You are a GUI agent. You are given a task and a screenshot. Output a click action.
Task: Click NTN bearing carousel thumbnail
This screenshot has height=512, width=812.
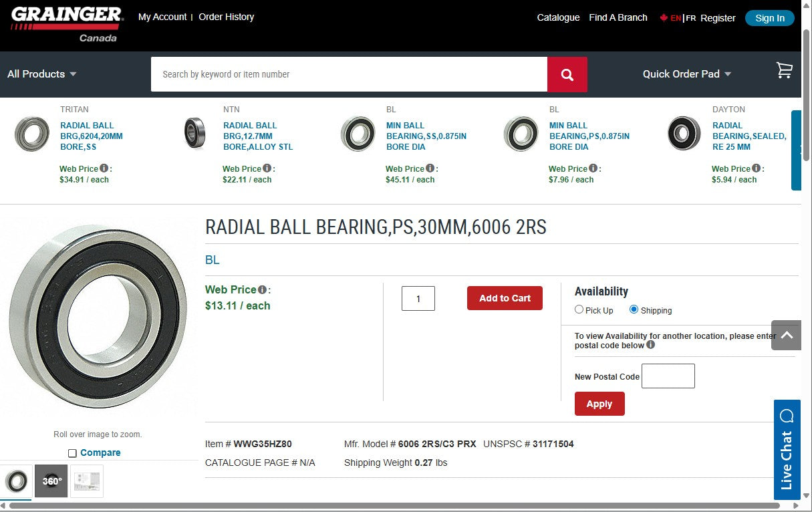[x=194, y=134]
